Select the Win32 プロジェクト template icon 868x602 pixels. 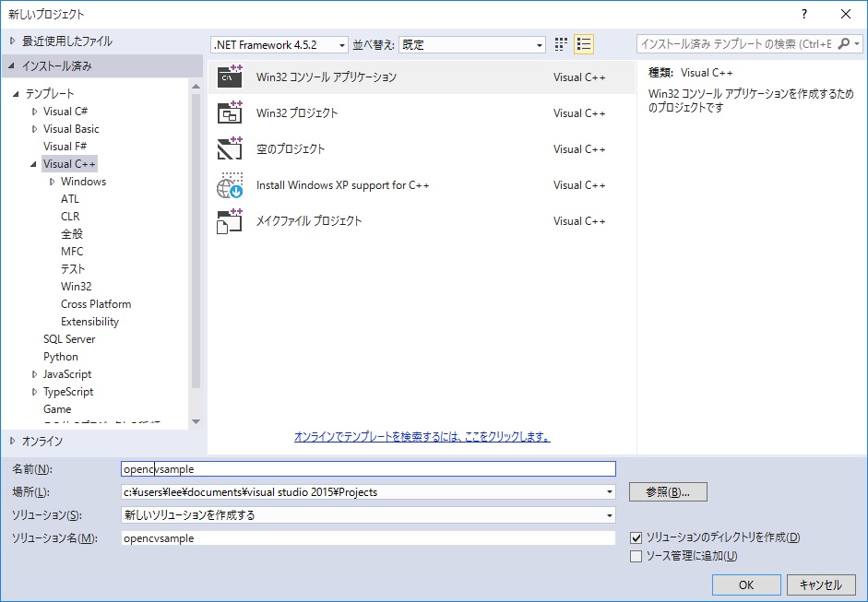click(x=230, y=113)
